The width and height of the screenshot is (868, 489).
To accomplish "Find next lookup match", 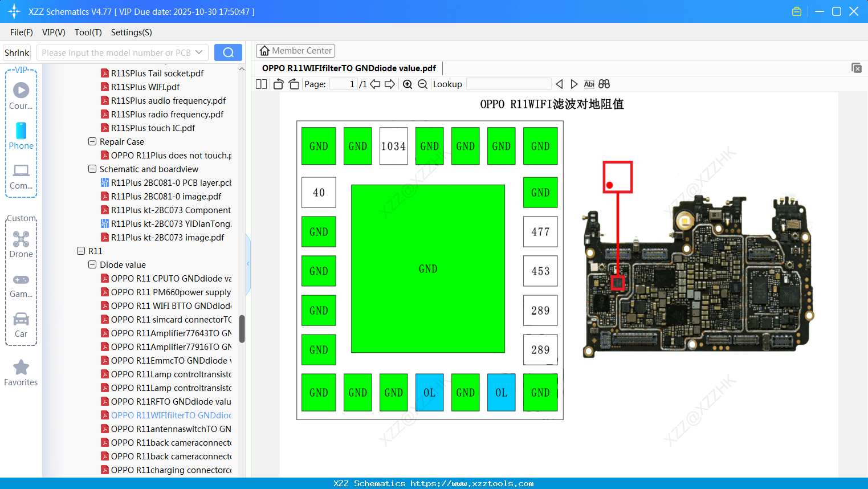I will (574, 84).
